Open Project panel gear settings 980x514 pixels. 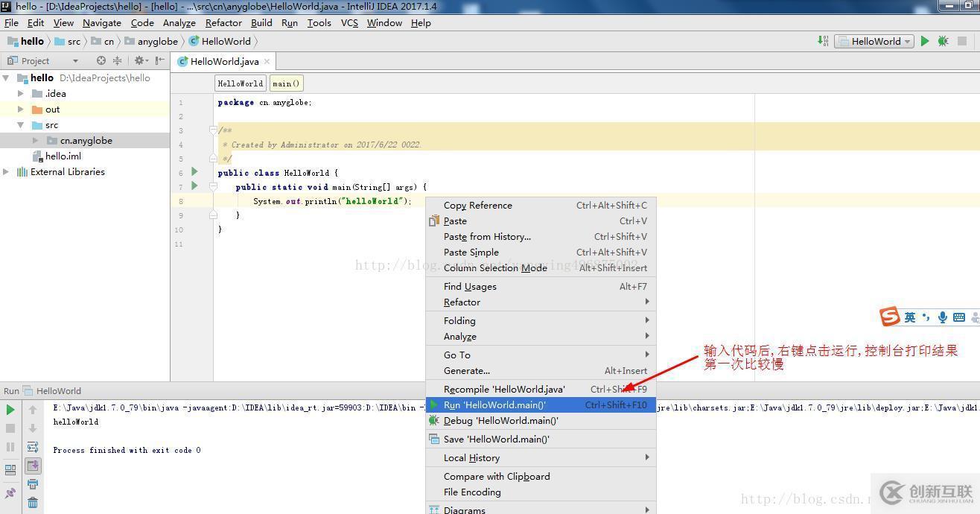(x=140, y=60)
